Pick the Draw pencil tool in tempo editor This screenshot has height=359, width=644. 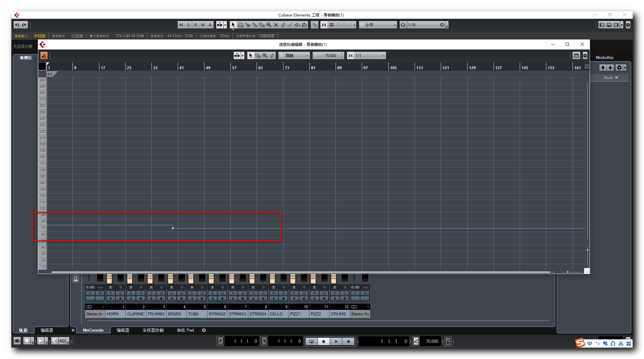[272, 56]
